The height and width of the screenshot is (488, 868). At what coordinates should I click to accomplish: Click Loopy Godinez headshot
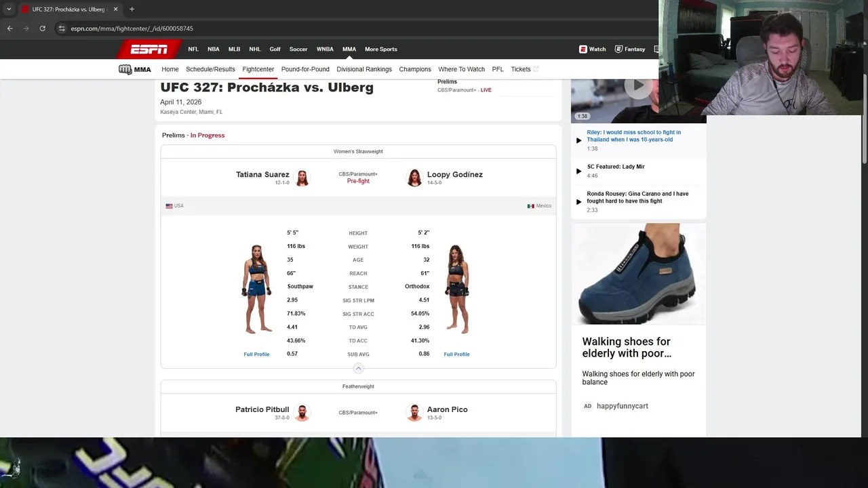(x=414, y=178)
